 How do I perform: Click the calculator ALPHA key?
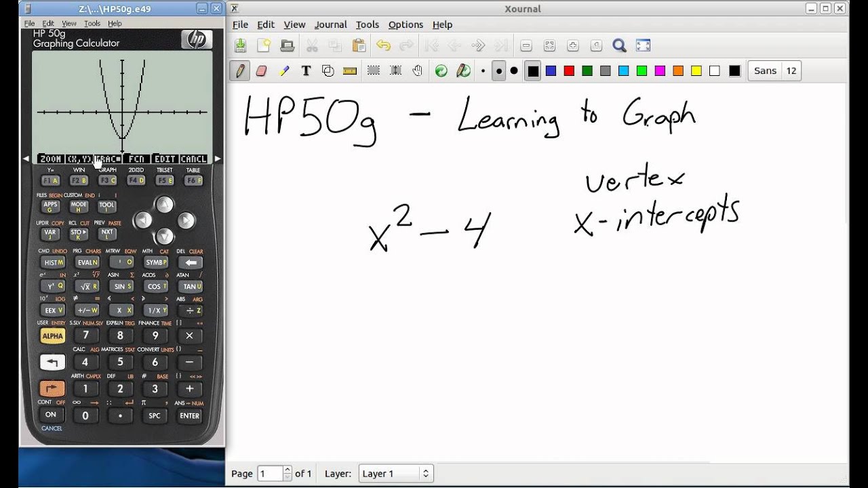(x=52, y=335)
